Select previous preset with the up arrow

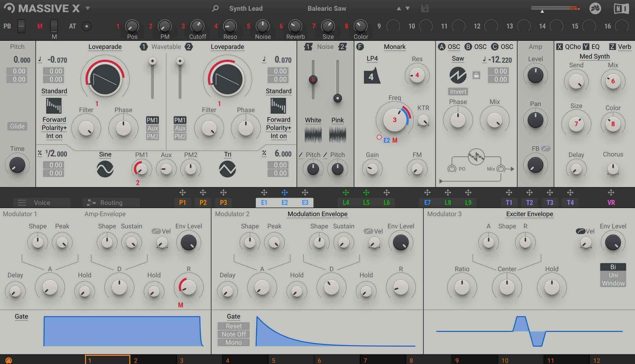[x=399, y=8]
